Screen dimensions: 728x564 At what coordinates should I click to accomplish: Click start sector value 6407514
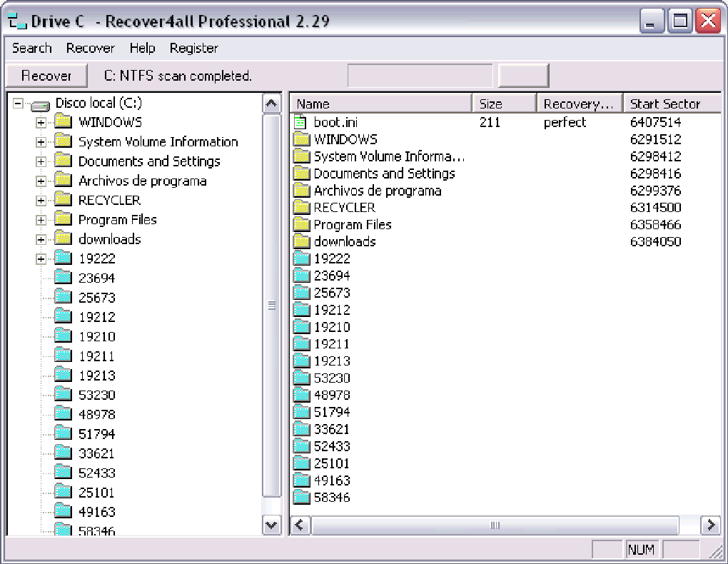(x=656, y=122)
